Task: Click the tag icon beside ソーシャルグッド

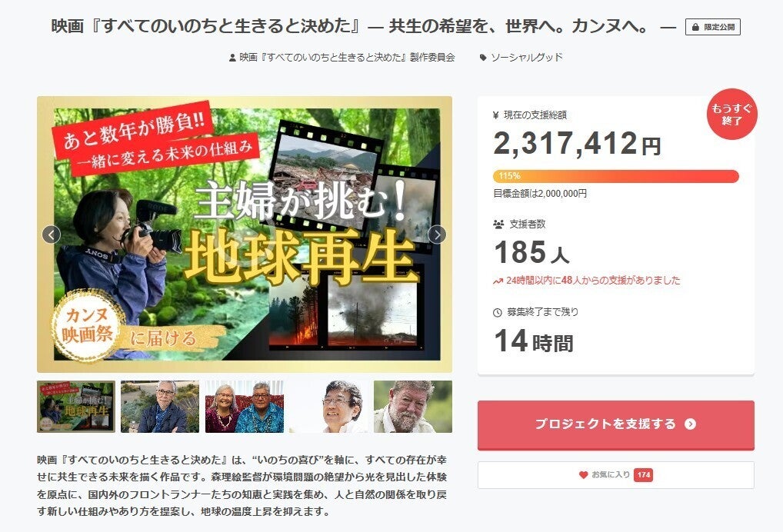Action: (483, 58)
